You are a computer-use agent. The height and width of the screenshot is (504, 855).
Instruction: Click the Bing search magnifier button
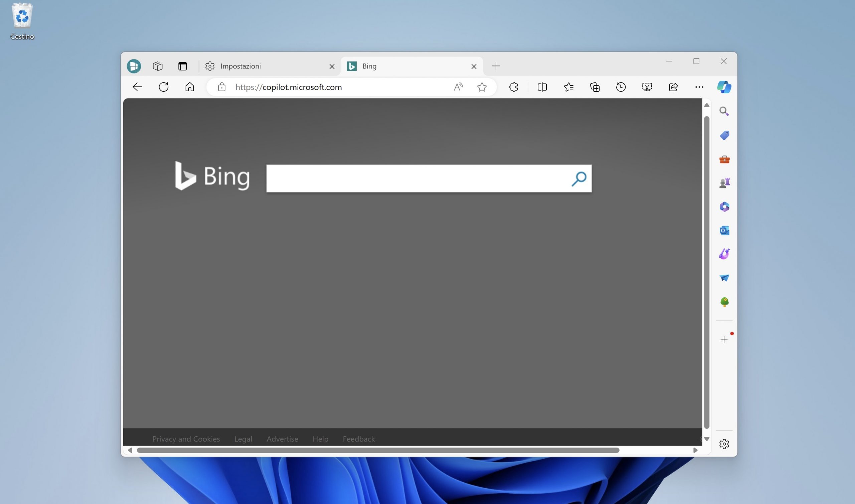click(x=579, y=179)
